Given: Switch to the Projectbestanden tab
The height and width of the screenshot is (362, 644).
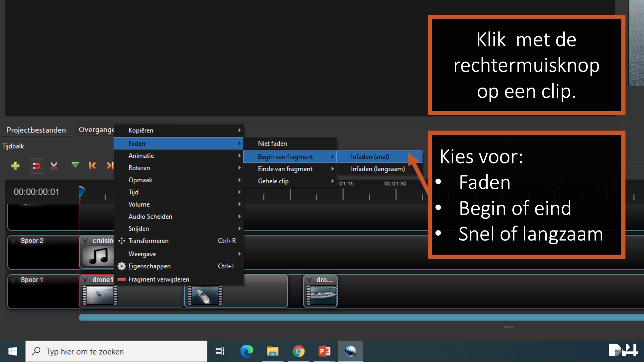Looking at the screenshot, I should coord(36,130).
